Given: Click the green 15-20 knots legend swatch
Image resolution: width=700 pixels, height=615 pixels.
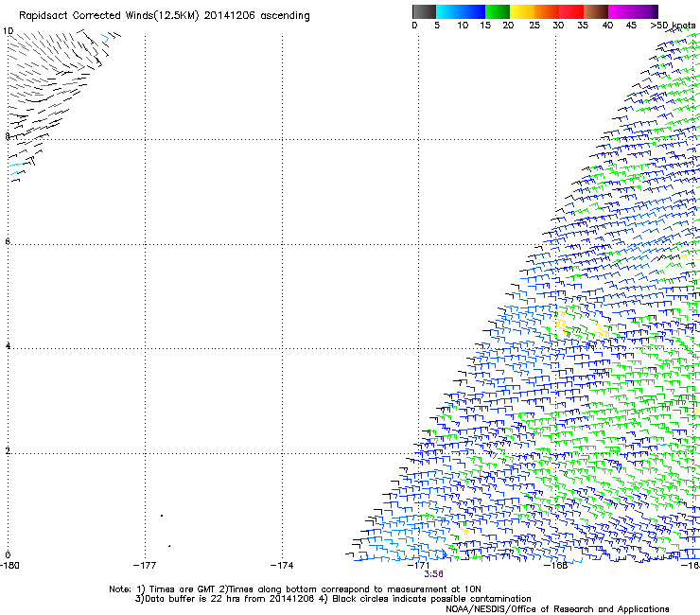Looking at the screenshot, I should coord(498,11).
